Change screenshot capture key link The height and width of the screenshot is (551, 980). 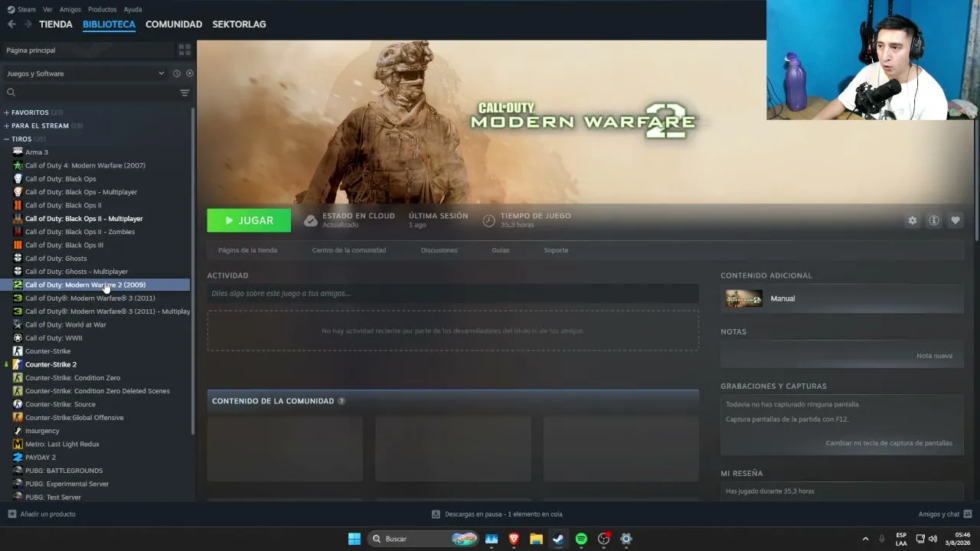tap(889, 443)
